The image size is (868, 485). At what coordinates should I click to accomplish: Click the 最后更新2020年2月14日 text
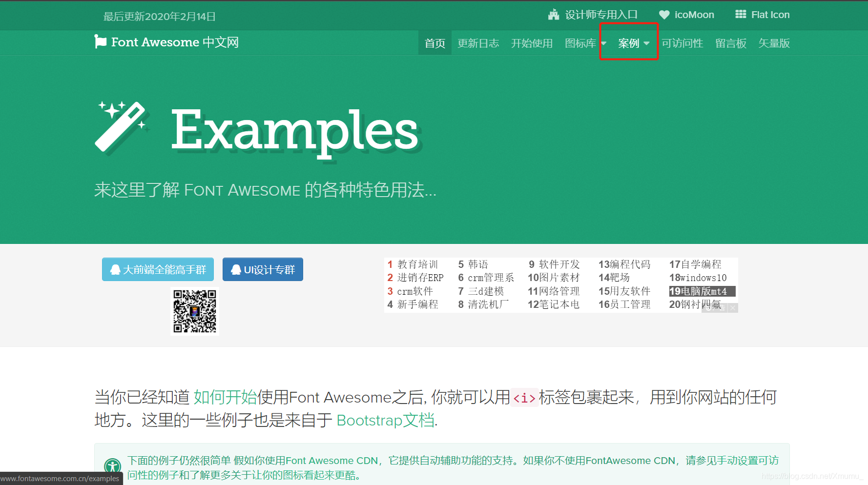click(160, 17)
